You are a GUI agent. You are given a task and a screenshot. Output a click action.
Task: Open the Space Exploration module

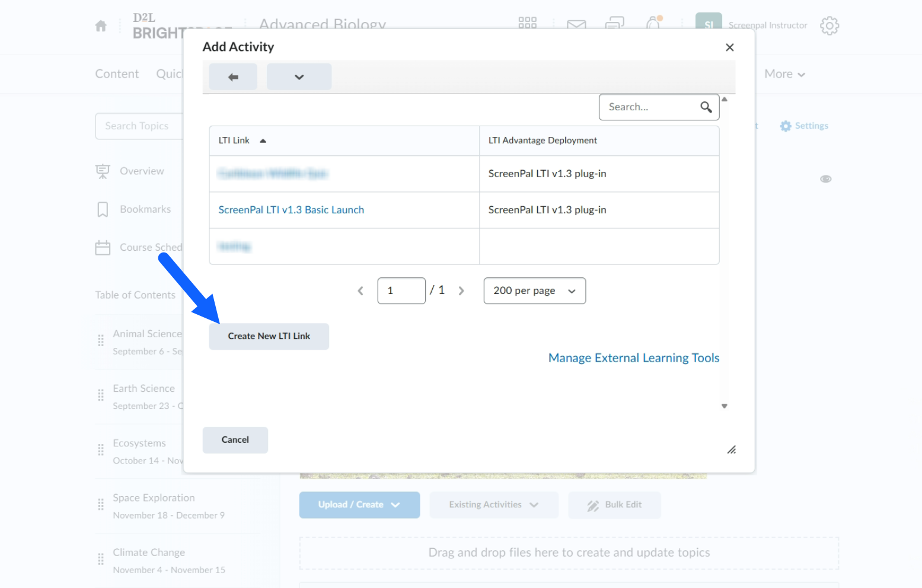coord(154,498)
